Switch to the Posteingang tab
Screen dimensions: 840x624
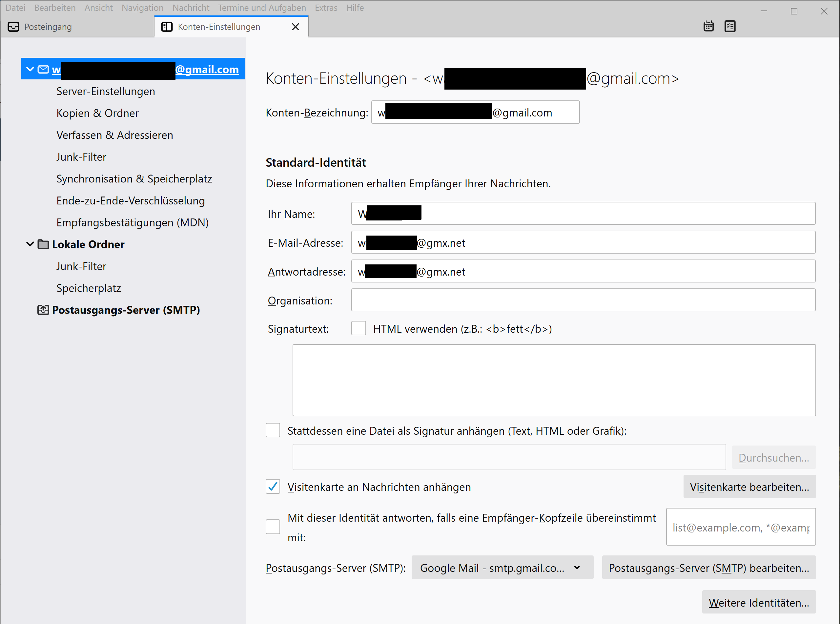click(x=48, y=27)
